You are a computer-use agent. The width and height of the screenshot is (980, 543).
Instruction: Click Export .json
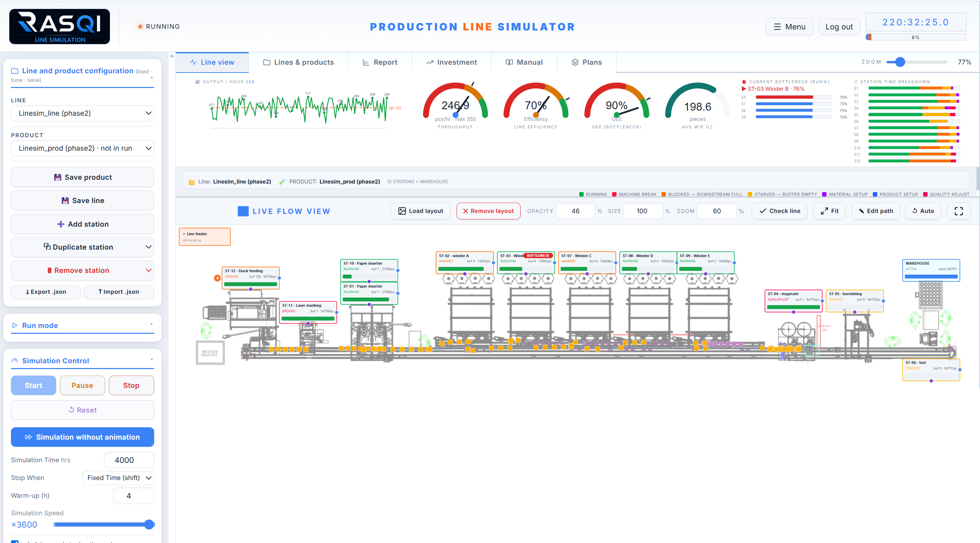(46, 292)
